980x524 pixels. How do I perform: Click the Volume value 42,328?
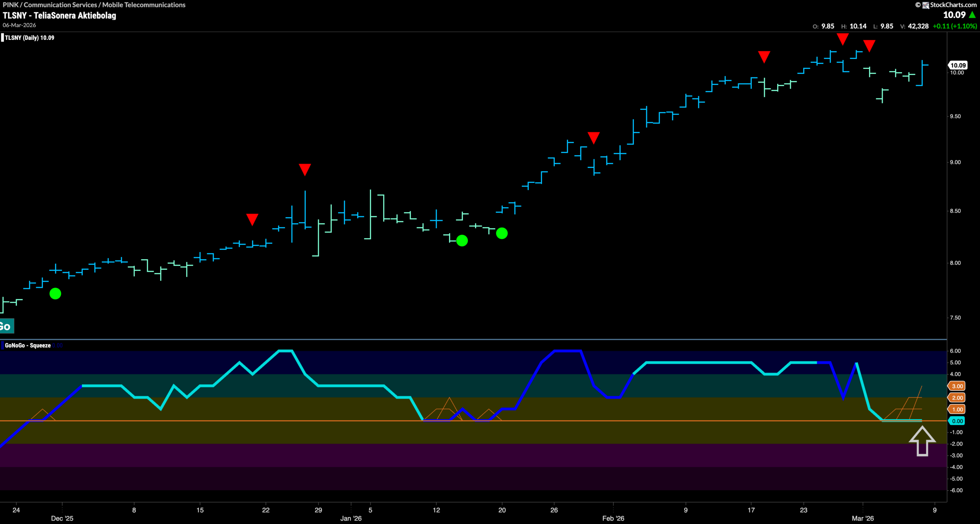tap(918, 26)
